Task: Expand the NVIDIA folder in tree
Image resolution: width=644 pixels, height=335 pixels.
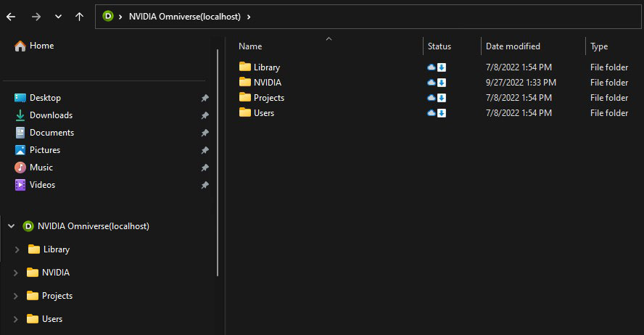Action: coord(16,273)
